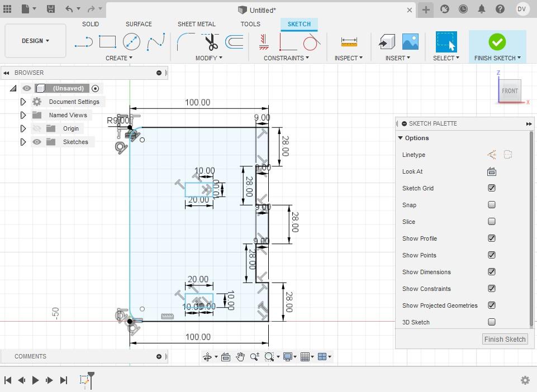Open the help menu icon
Screen dimensions: 537x392
[500, 9]
